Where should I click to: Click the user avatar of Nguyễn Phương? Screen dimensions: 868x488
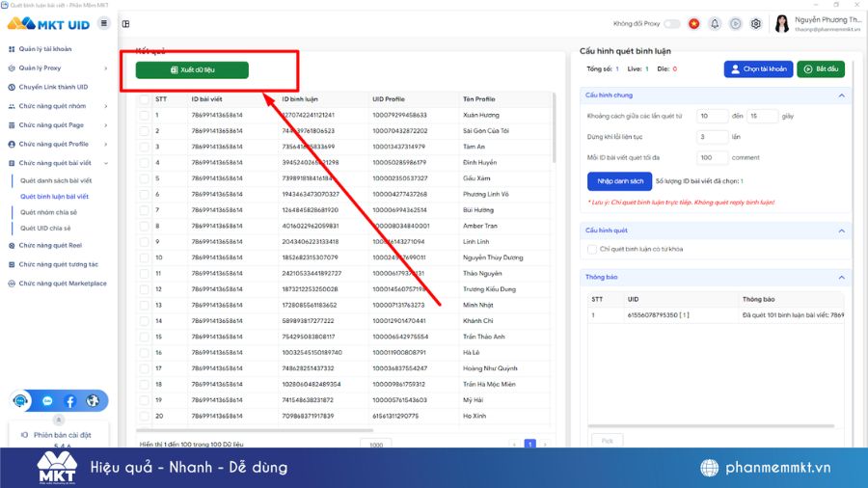pyautogui.click(x=781, y=24)
